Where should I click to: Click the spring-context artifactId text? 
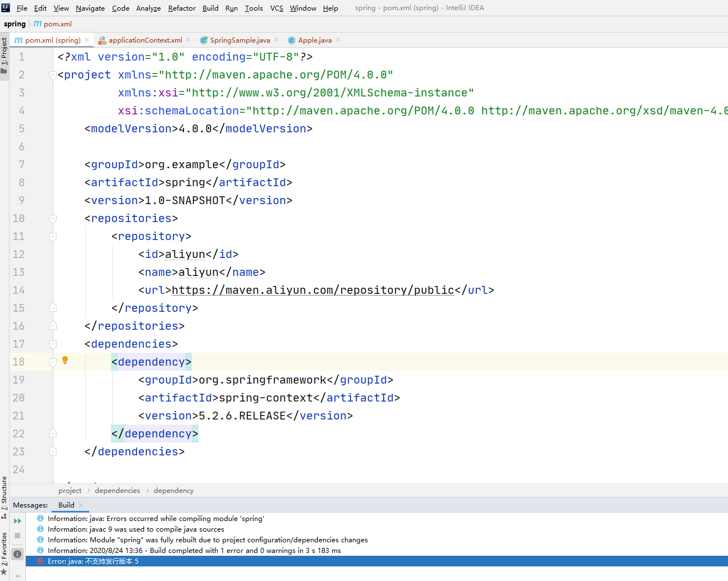266,398
